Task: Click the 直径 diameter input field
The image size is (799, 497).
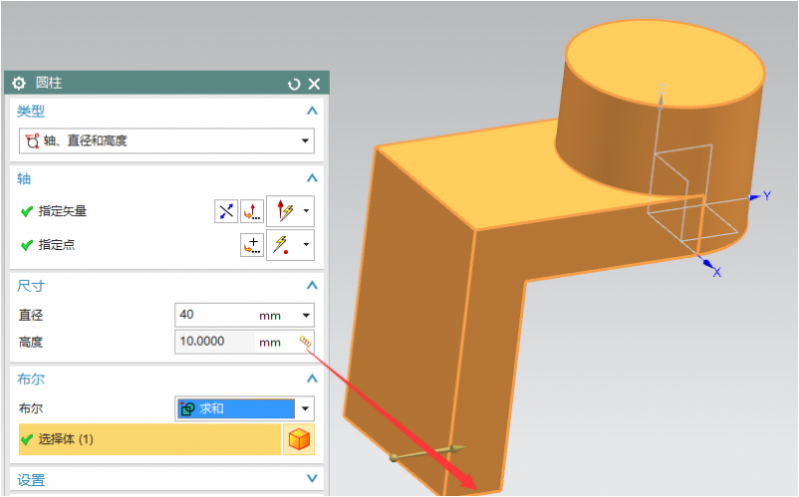Action: [215, 315]
